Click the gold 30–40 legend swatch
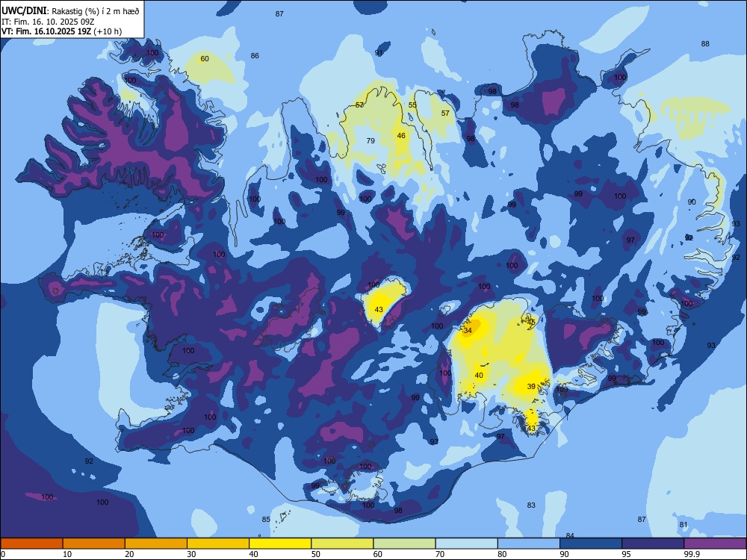This screenshot has width=747, height=560. [x=218, y=544]
